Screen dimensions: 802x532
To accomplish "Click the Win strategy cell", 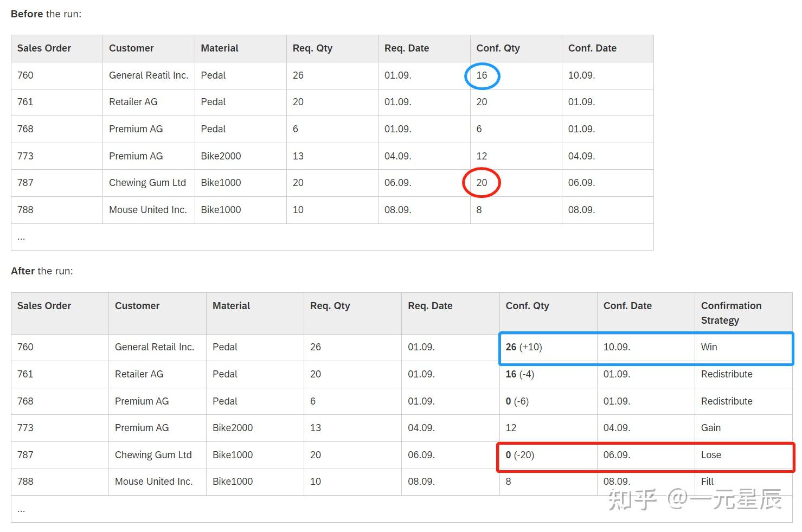I will click(709, 347).
